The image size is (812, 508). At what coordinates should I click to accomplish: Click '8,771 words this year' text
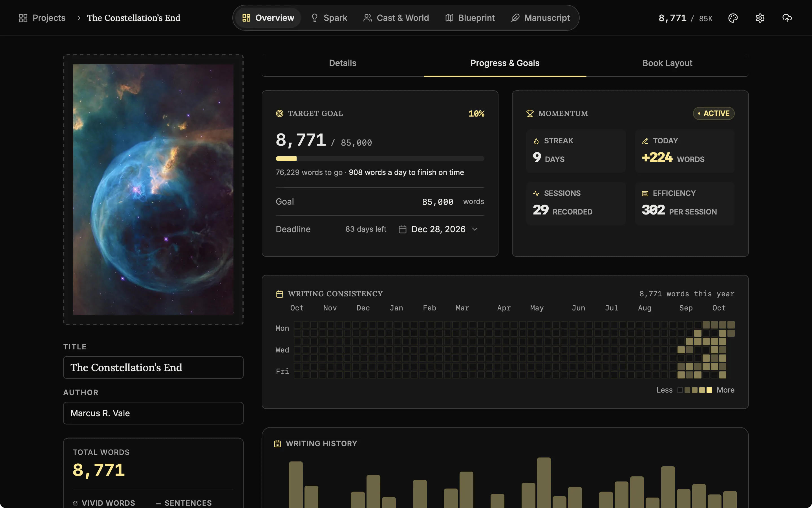click(687, 294)
